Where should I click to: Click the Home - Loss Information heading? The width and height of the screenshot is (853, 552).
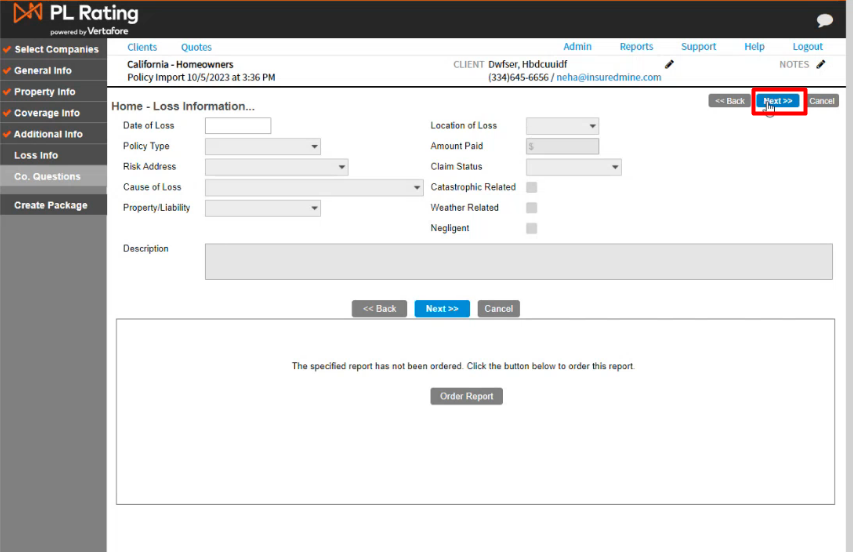point(183,107)
